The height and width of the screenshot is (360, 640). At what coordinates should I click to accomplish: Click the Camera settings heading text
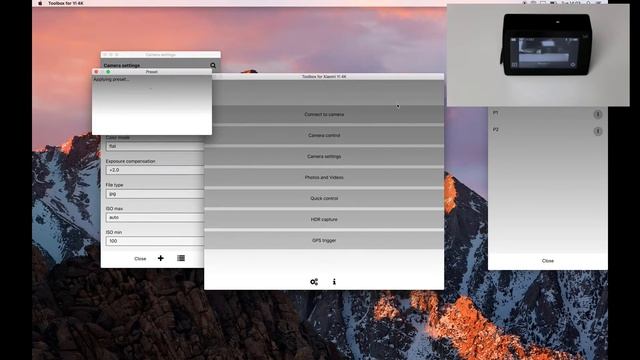(122, 65)
